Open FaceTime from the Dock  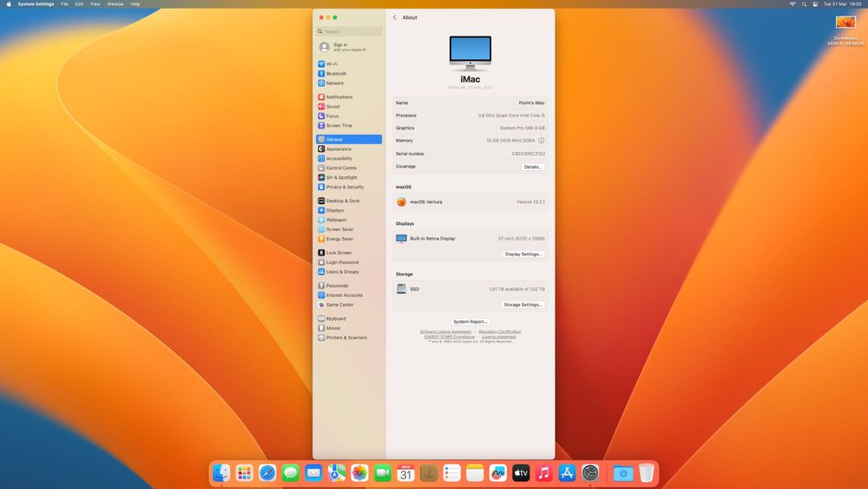(383, 473)
